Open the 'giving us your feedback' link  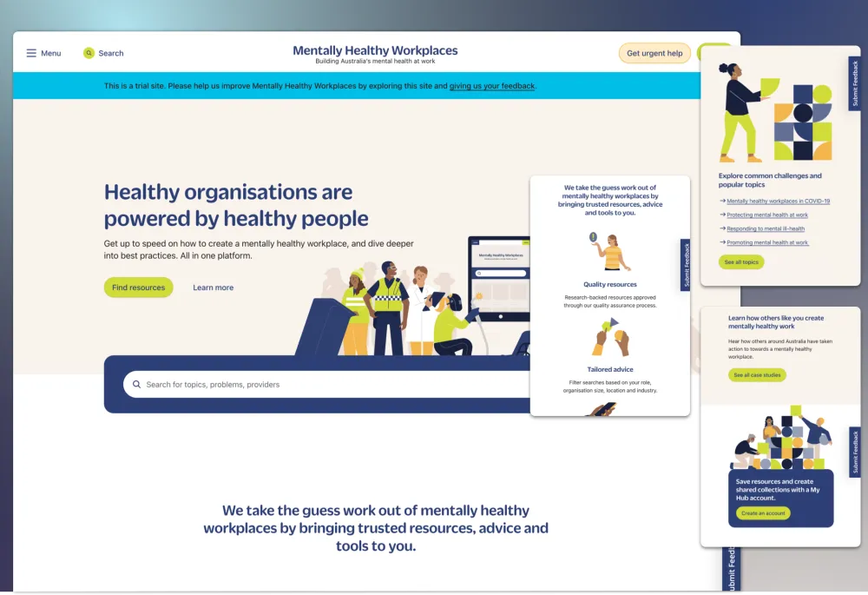point(491,86)
